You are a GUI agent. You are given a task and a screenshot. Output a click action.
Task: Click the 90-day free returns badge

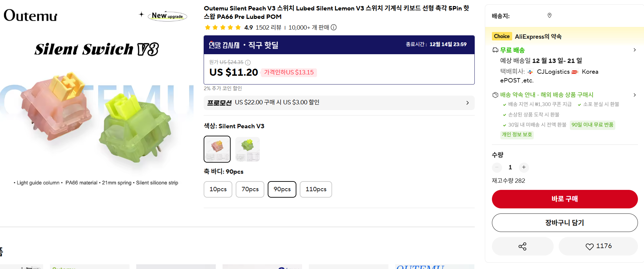click(592, 125)
